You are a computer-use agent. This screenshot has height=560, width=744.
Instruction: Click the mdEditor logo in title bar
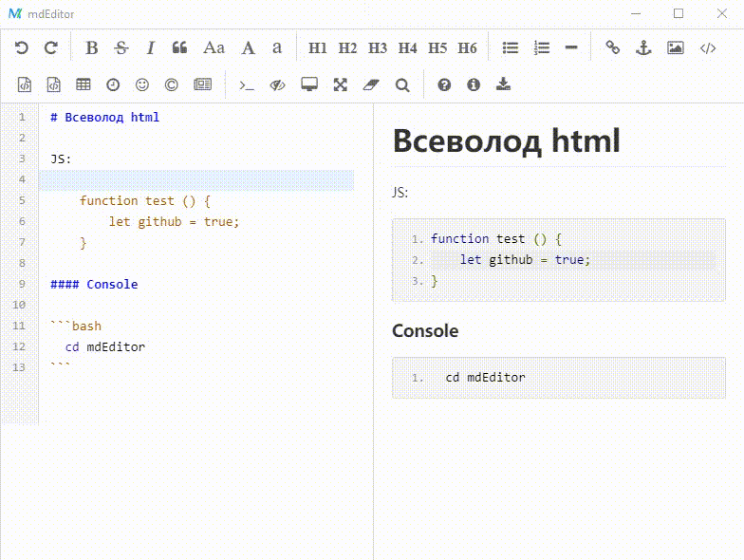pos(15,13)
